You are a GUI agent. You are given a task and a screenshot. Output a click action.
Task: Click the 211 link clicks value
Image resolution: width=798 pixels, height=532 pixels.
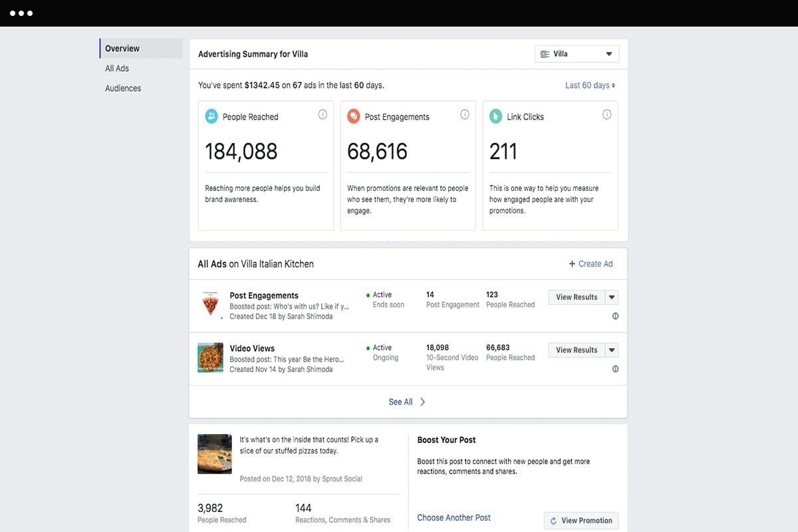point(503,152)
